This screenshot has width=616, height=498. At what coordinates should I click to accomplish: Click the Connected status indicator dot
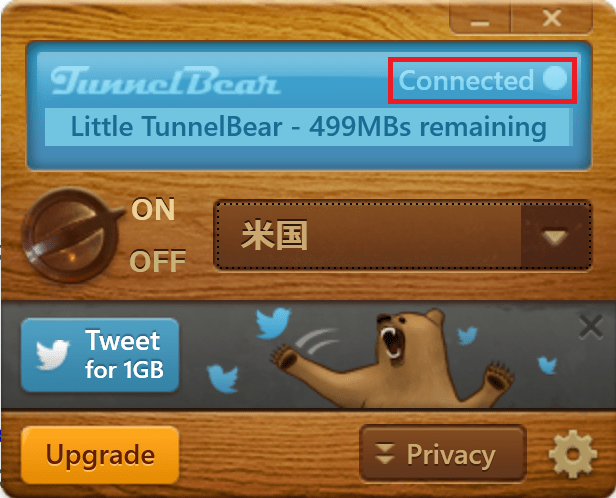pos(555,78)
